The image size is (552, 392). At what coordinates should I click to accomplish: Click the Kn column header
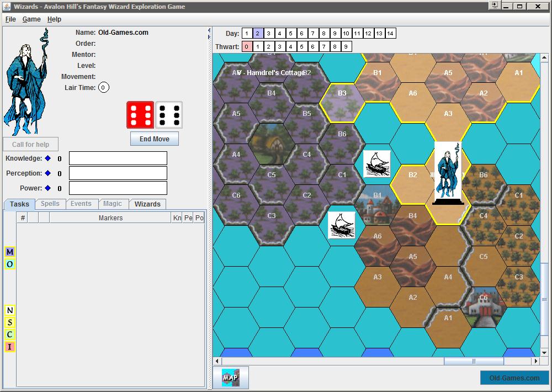click(177, 218)
